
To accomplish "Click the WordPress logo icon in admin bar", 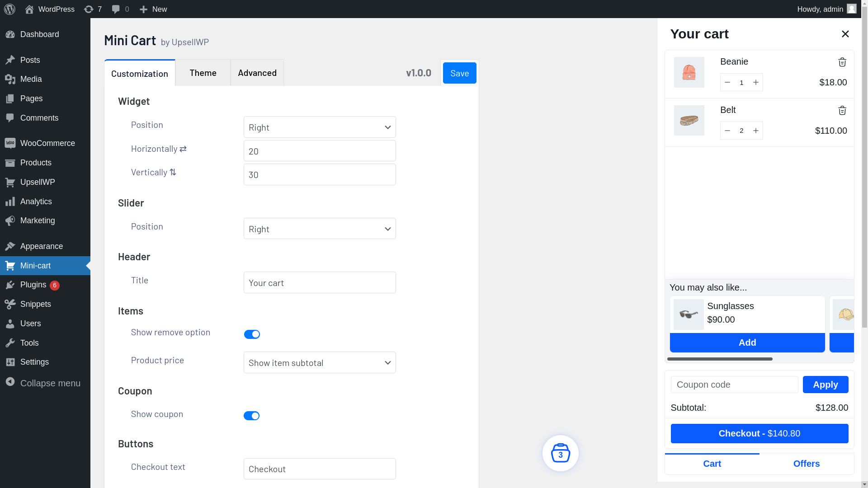I will point(9,9).
